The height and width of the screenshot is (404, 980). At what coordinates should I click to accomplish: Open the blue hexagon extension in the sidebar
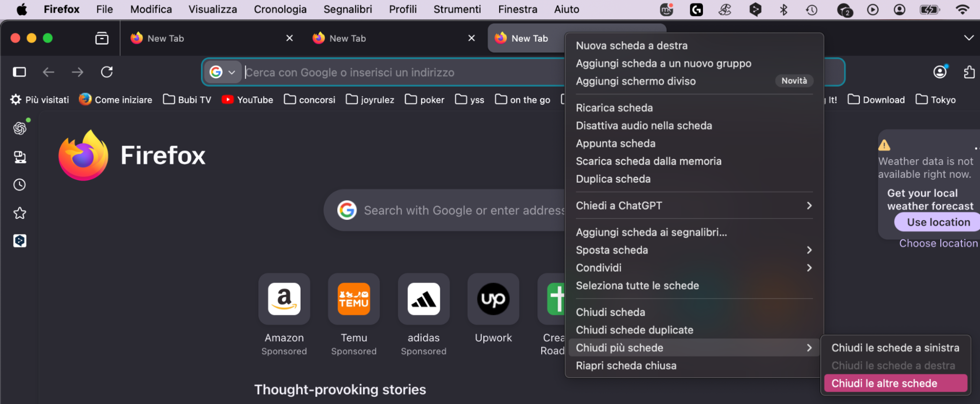(x=20, y=241)
